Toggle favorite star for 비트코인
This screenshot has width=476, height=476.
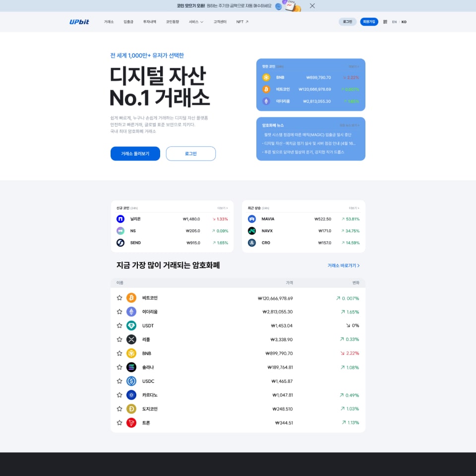tap(119, 298)
